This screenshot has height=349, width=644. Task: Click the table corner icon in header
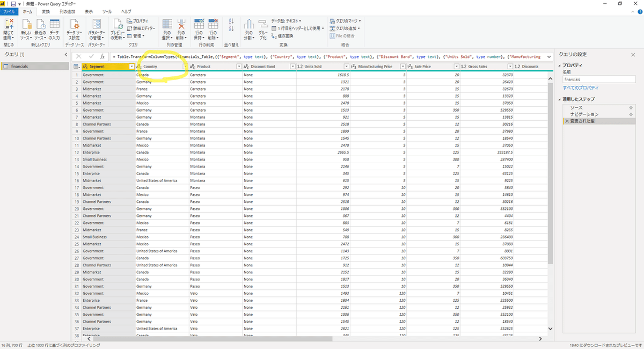[x=76, y=67]
